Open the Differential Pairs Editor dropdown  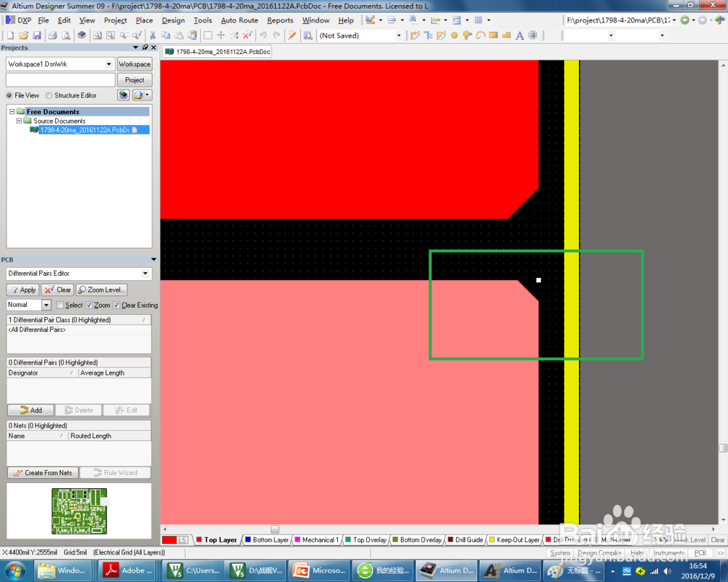point(146,274)
